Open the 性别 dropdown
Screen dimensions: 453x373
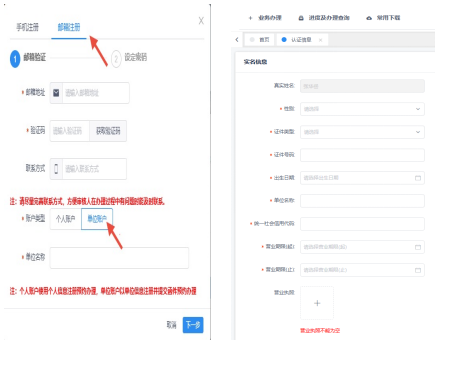pos(362,109)
